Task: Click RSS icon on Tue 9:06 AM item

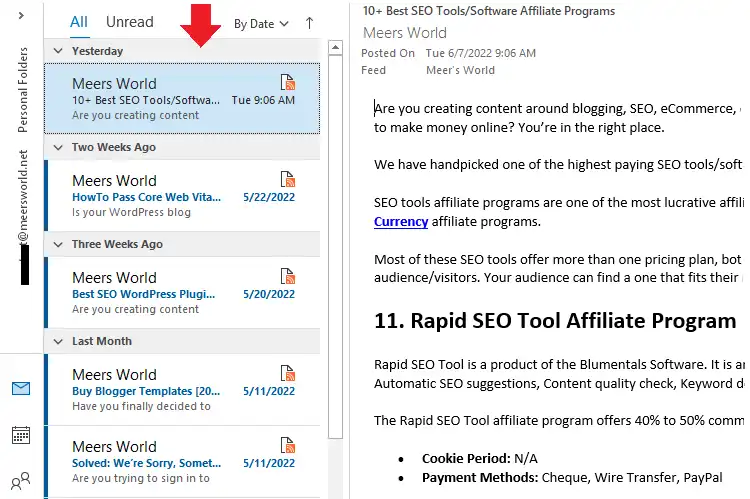Action: pos(287,82)
